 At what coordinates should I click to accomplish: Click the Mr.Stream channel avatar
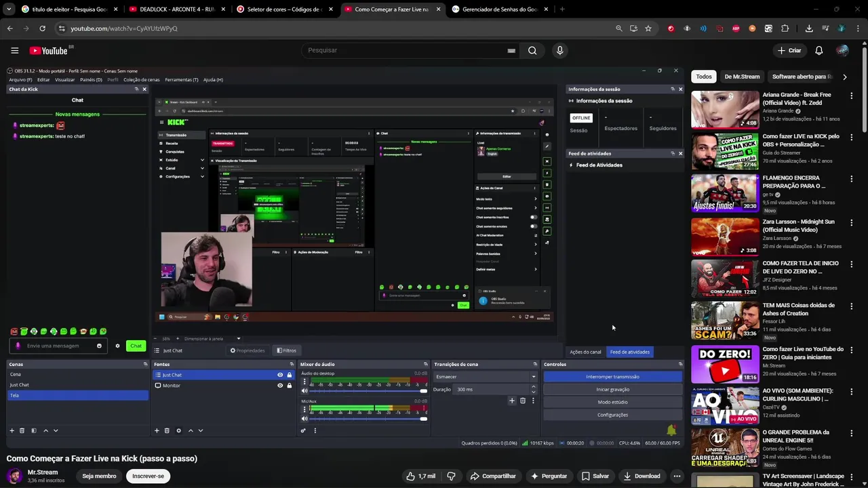coord(14,476)
